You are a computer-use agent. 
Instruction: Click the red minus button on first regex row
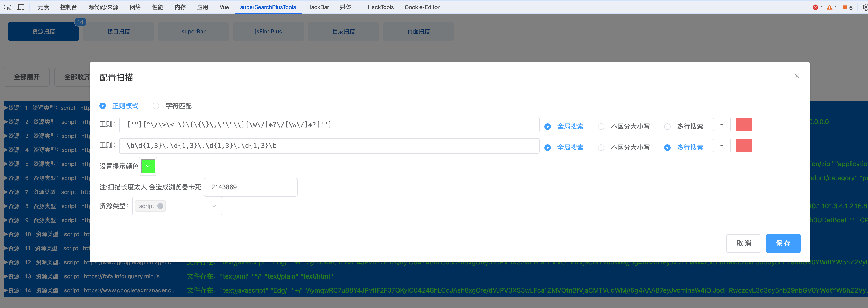pyautogui.click(x=744, y=125)
